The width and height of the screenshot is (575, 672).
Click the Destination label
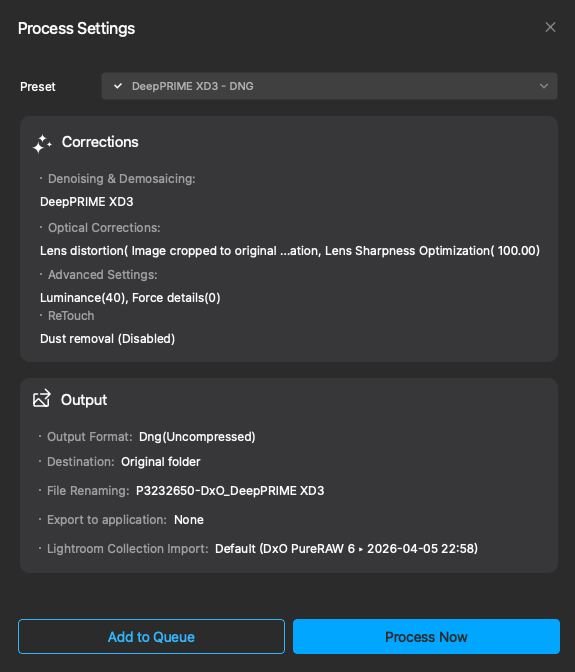81,462
